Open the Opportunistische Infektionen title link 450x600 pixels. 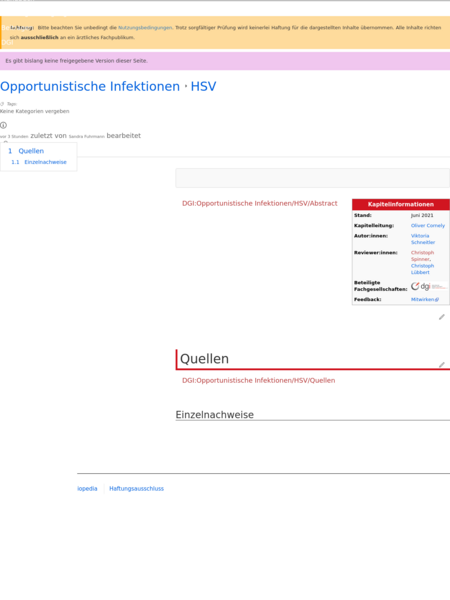pyautogui.click(x=90, y=86)
